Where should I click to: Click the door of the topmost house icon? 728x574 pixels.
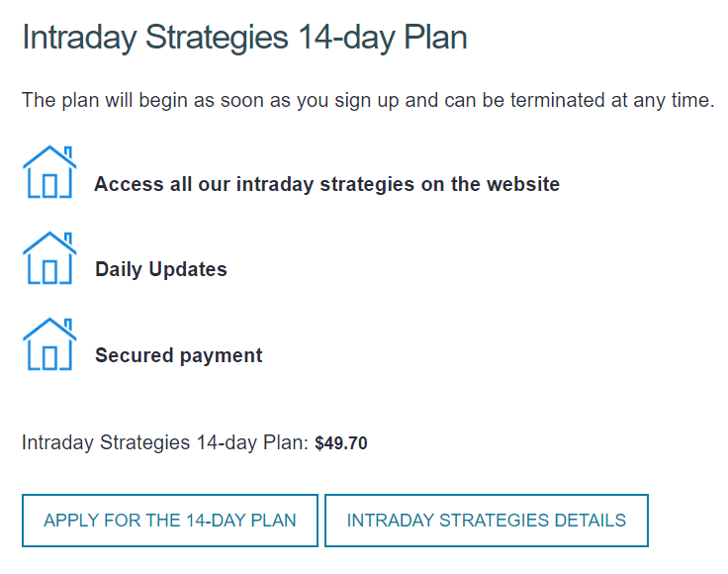[49, 186]
